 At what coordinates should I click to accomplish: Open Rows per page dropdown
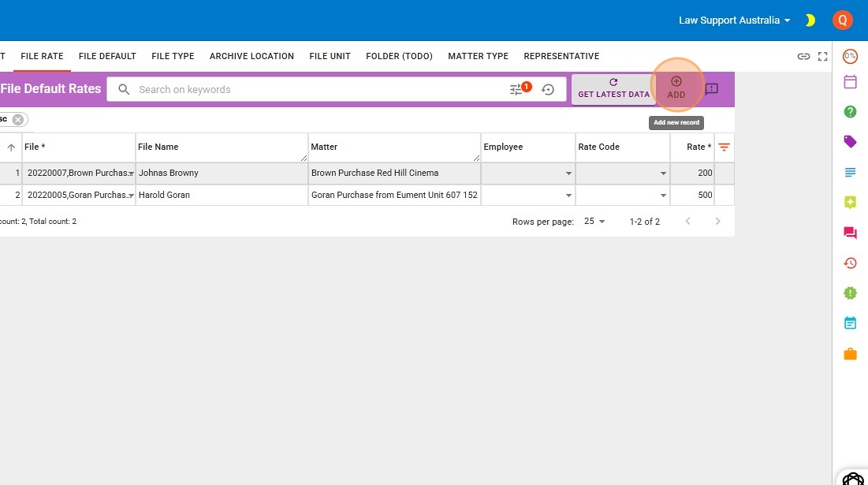[x=594, y=222]
